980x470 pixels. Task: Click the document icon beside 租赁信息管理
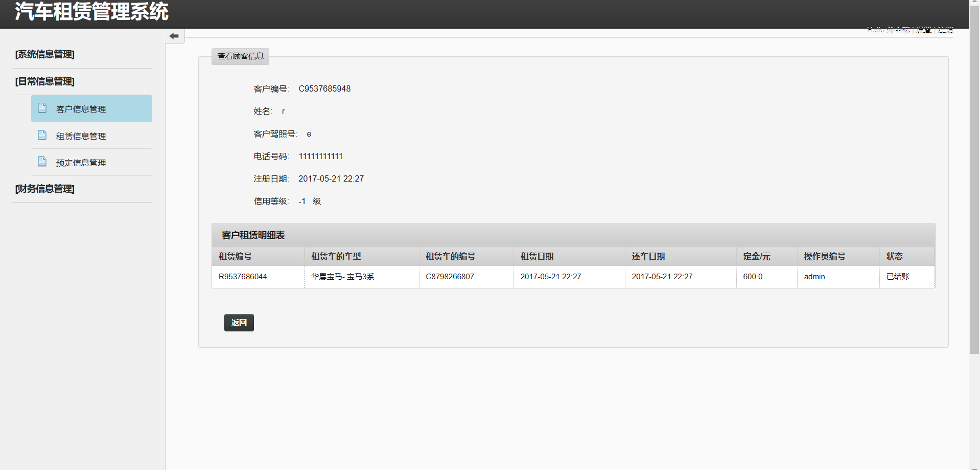click(42, 135)
